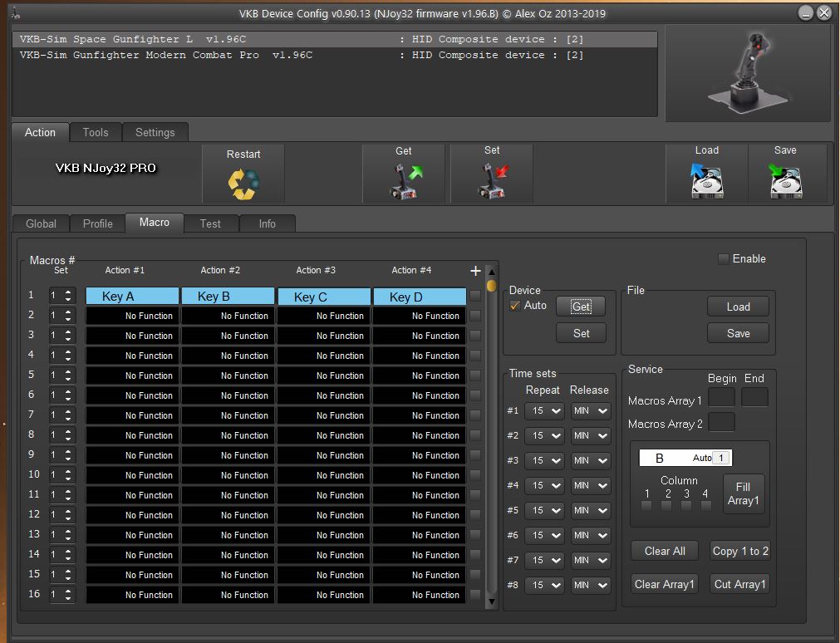Expand Repeat dropdown for time set #8
The image size is (840, 643).
pyautogui.click(x=544, y=585)
